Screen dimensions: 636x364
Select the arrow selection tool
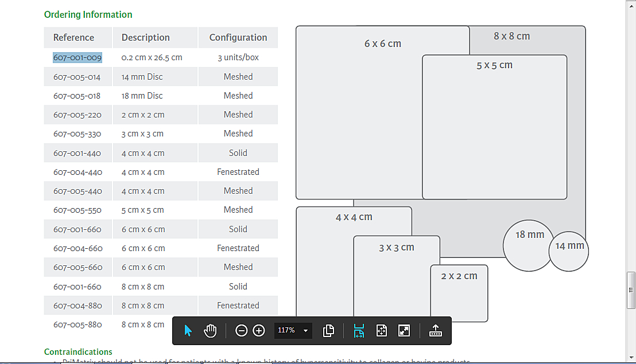coord(188,331)
